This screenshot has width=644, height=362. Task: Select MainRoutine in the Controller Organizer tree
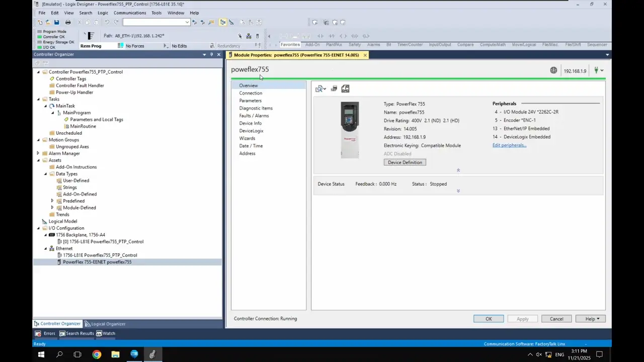pyautogui.click(x=83, y=126)
